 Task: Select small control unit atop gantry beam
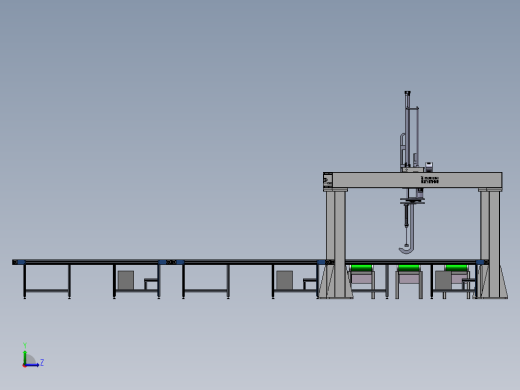coord(429,167)
